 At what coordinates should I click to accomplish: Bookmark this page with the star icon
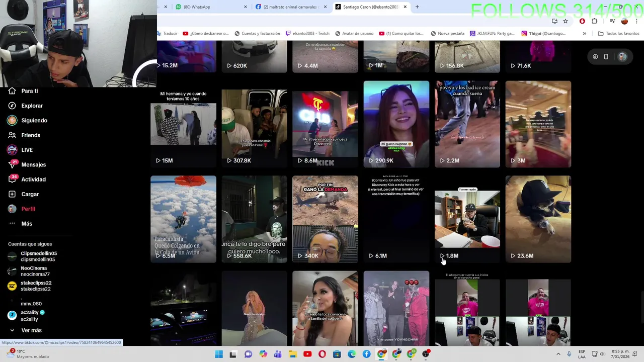(566, 21)
